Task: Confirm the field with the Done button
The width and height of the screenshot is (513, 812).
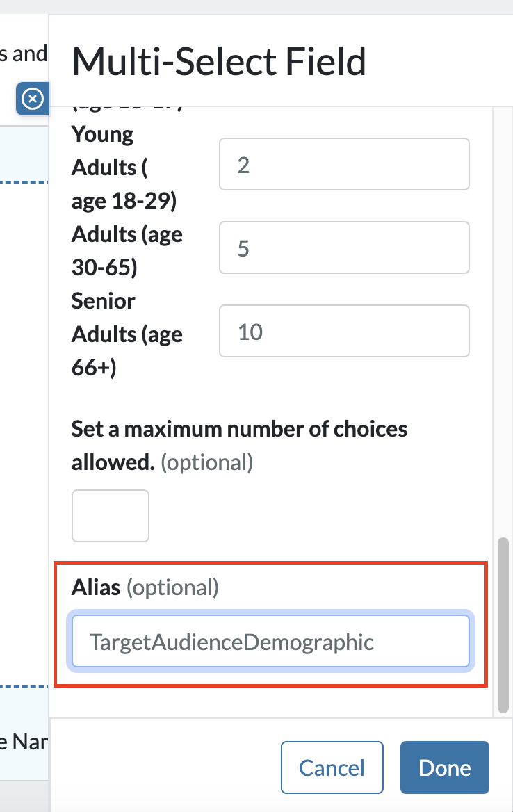Action: pos(445,768)
